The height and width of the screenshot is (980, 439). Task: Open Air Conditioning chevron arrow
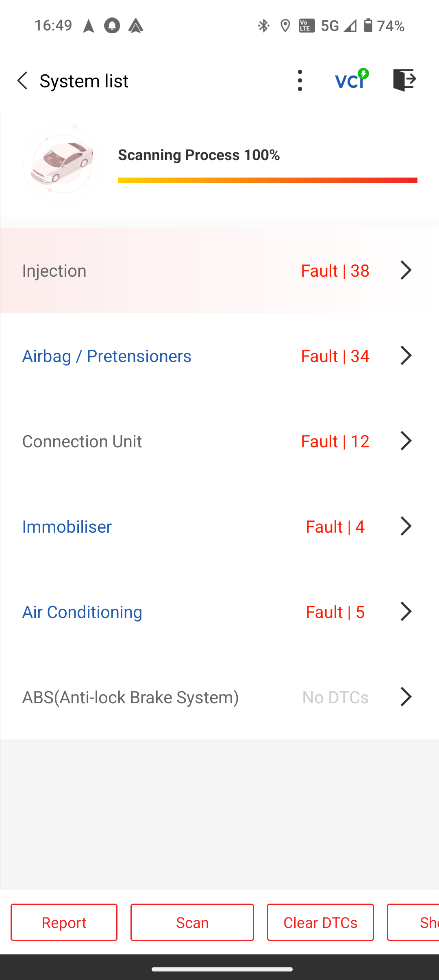pos(406,611)
